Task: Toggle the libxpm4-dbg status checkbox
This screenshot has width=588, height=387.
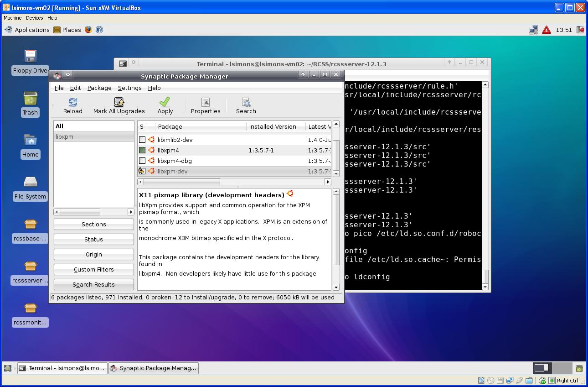Action: (x=142, y=161)
